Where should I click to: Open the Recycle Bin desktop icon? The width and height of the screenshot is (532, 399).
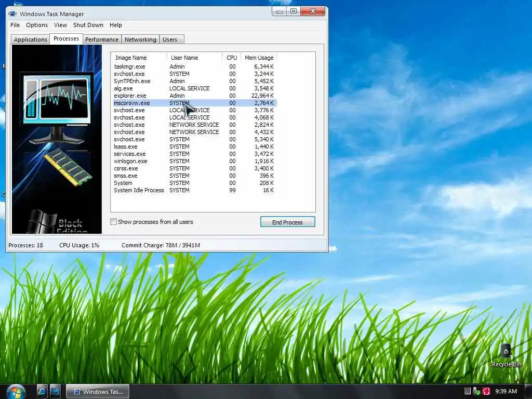click(506, 355)
